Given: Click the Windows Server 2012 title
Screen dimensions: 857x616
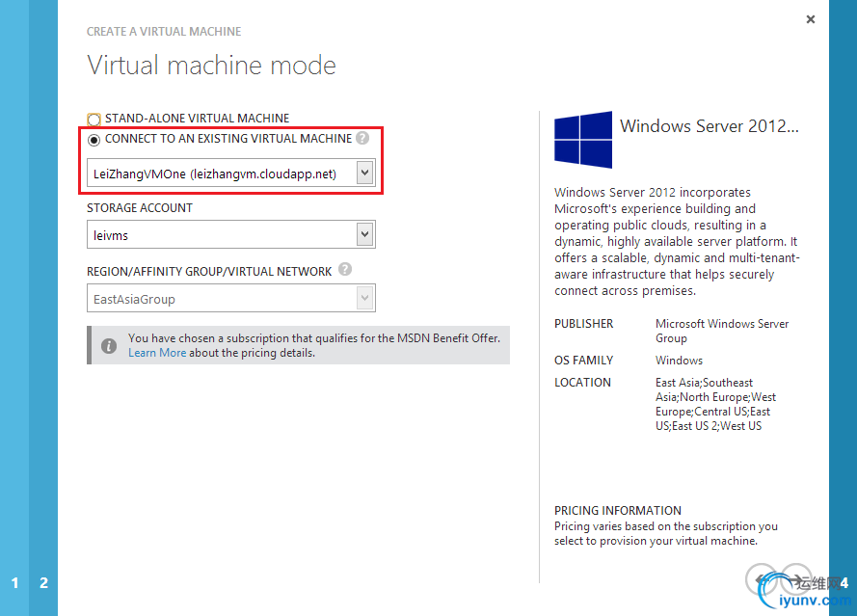Looking at the screenshot, I should click(x=709, y=126).
